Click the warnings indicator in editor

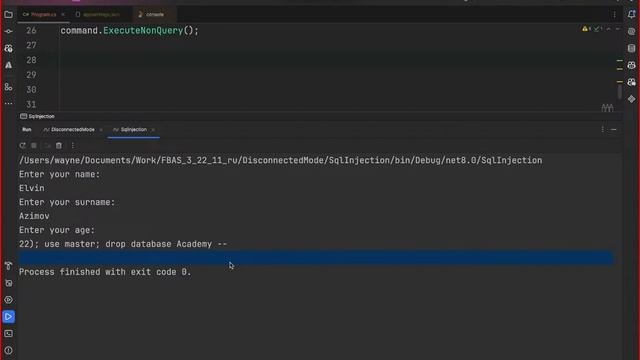pyautogui.click(x=586, y=29)
